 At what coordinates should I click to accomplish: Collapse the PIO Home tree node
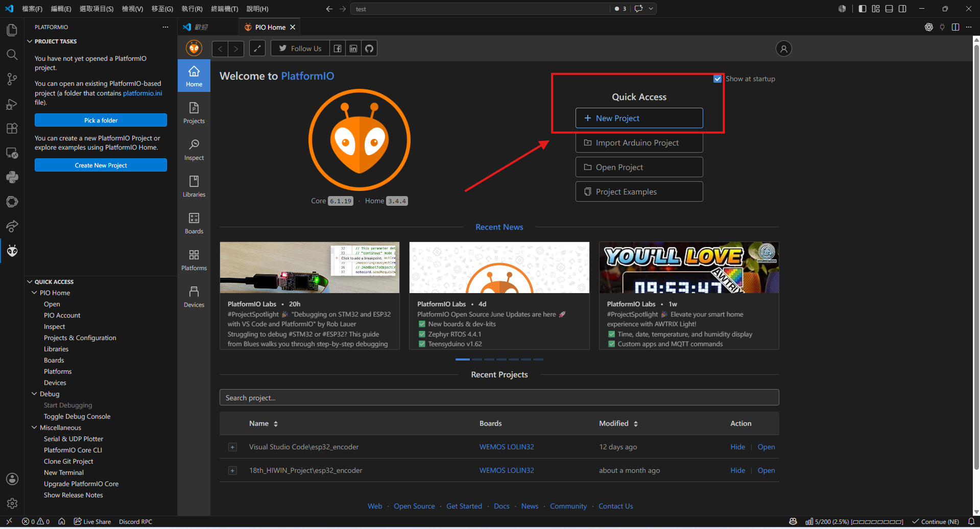coord(34,293)
